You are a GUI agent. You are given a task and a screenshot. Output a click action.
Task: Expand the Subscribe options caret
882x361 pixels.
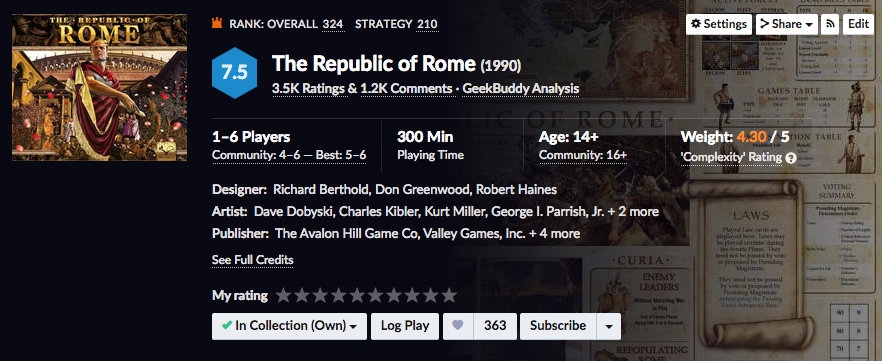[x=609, y=326]
